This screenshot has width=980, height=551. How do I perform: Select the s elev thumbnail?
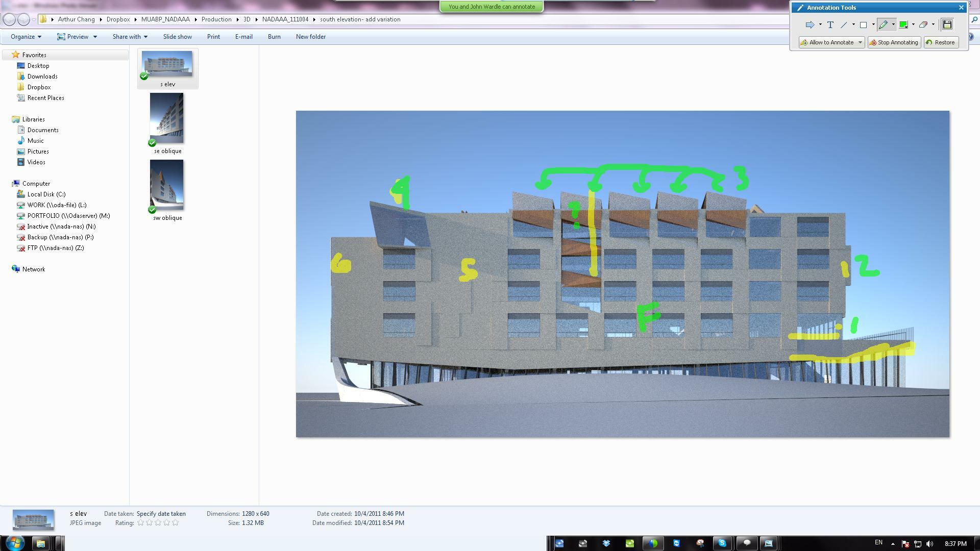click(167, 69)
